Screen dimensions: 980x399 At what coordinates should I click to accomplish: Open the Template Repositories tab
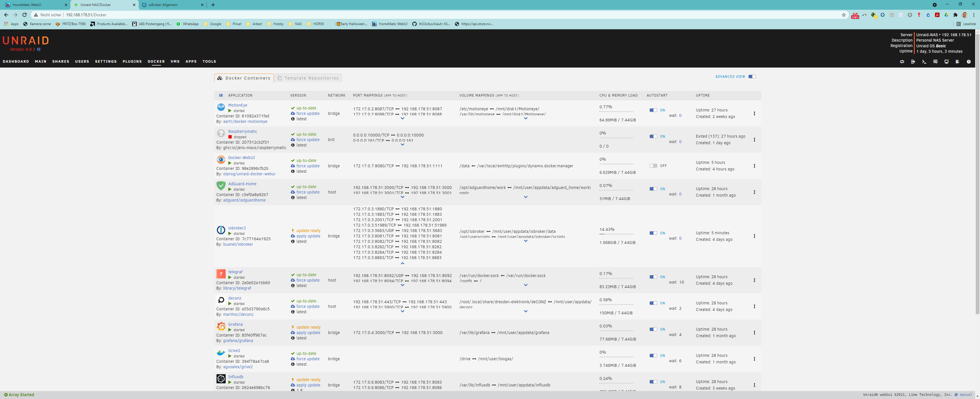308,78
